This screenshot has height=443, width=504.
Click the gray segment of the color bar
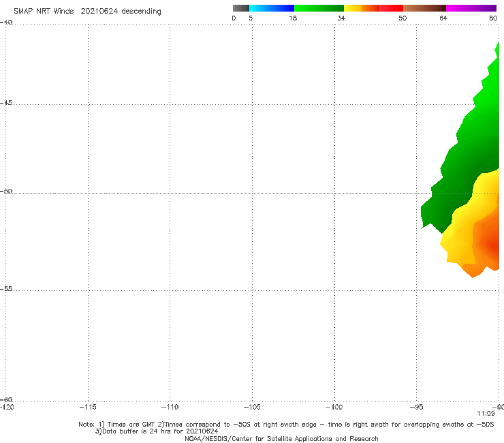(x=241, y=8)
